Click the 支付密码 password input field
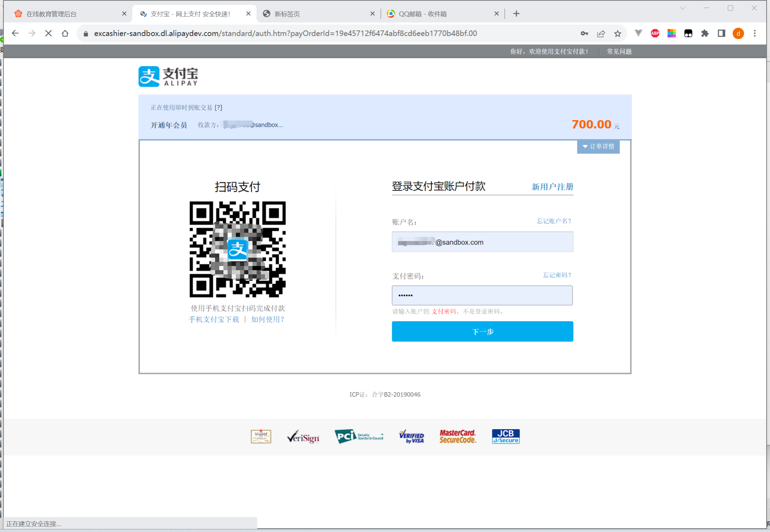 click(482, 295)
